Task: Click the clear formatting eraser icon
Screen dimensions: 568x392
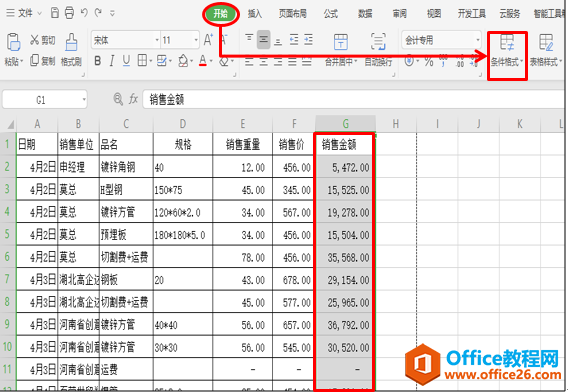Action: point(224,61)
